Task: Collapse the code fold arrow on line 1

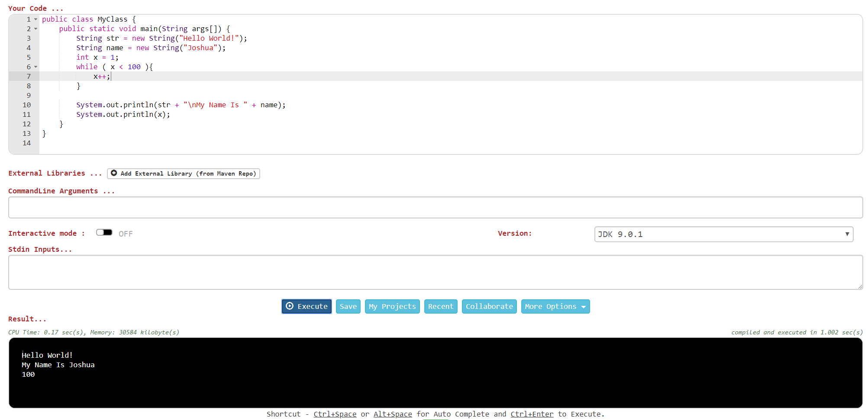Action: [x=35, y=19]
